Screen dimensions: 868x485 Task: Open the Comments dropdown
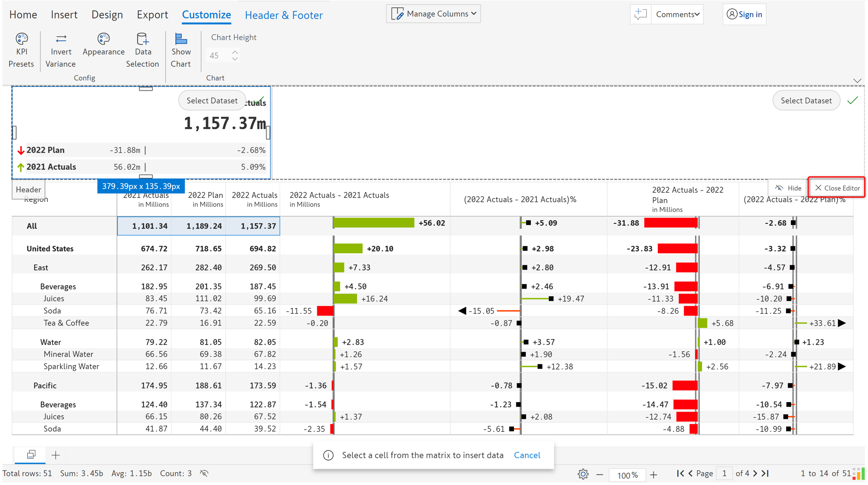[677, 14]
